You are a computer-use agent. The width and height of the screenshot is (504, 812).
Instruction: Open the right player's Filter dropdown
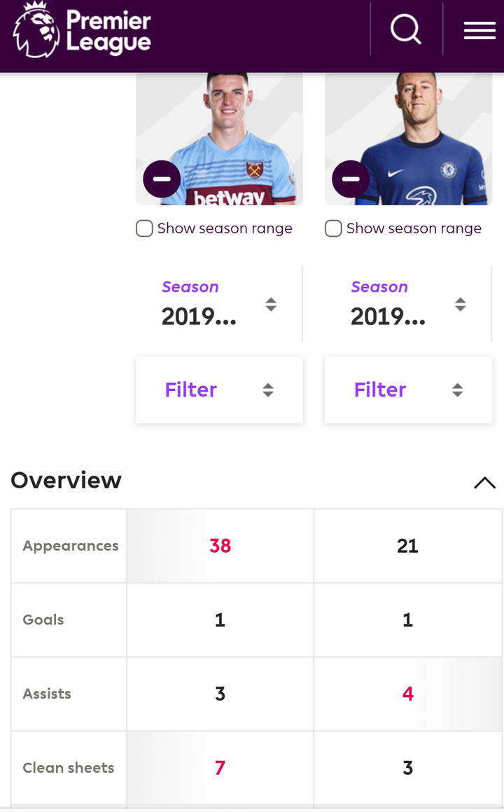point(407,390)
